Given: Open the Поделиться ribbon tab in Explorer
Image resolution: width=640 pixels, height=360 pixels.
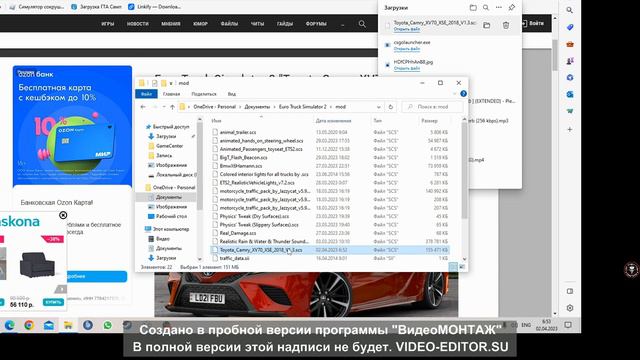Looking at the screenshot, I should tap(204, 94).
